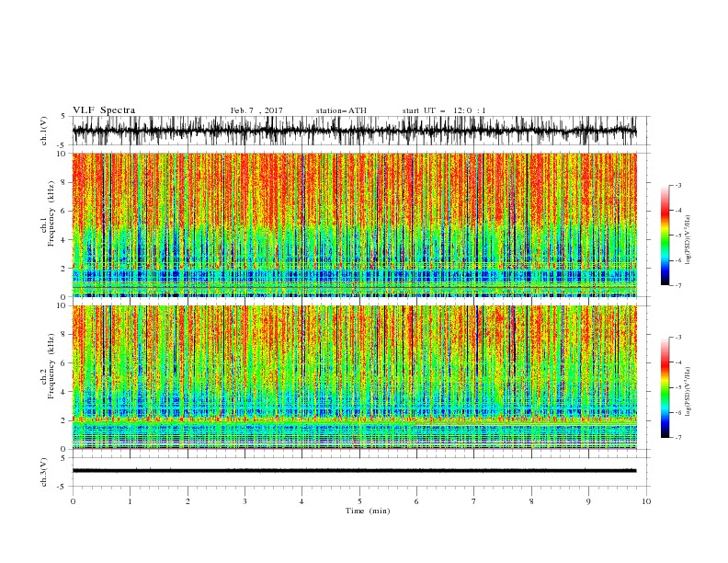Click the "8" kHz tick on ch.2 spectrogram
This screenshot has width=728, height=563.
pyautogui.click(x=63, y=335)
